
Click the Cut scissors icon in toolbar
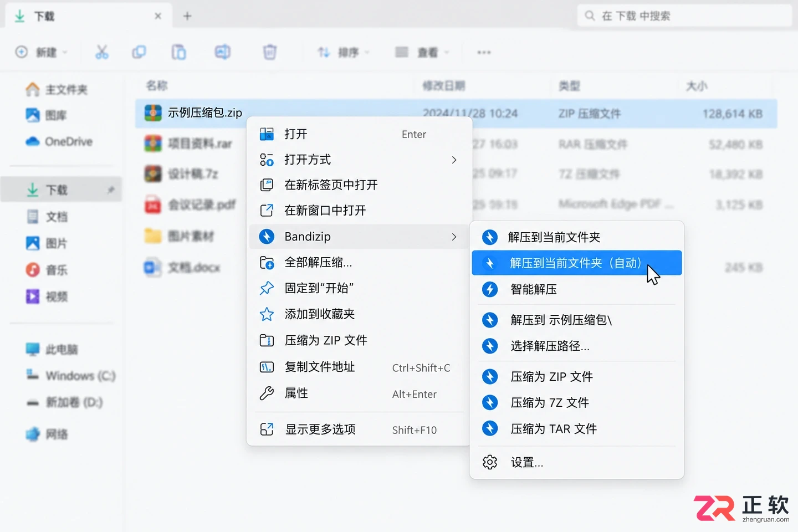tap(102, 52)
